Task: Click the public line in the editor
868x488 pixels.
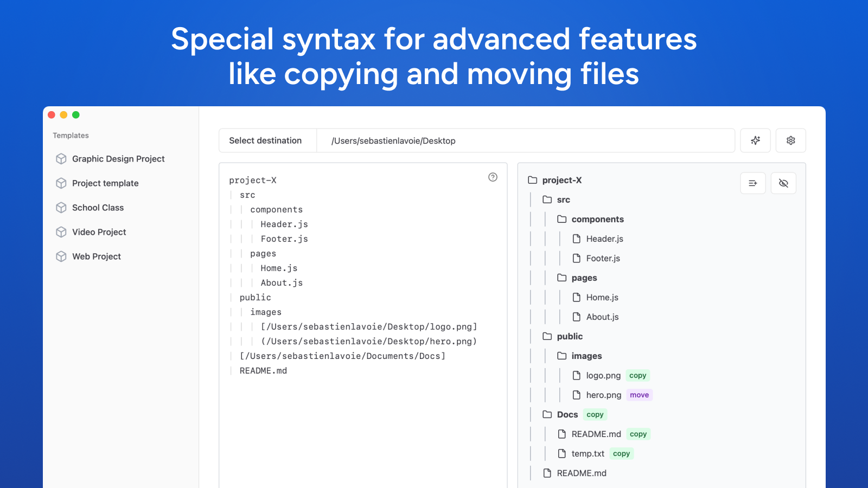Action: [255, 297]
